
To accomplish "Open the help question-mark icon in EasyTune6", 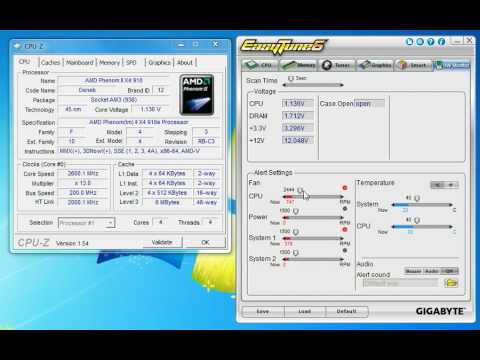I will [x=431, y=42].
